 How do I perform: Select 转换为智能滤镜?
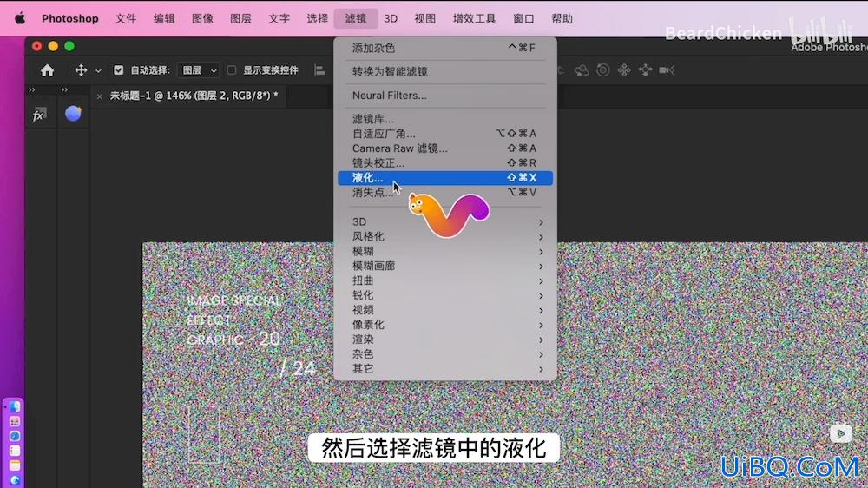coord(445,71)
